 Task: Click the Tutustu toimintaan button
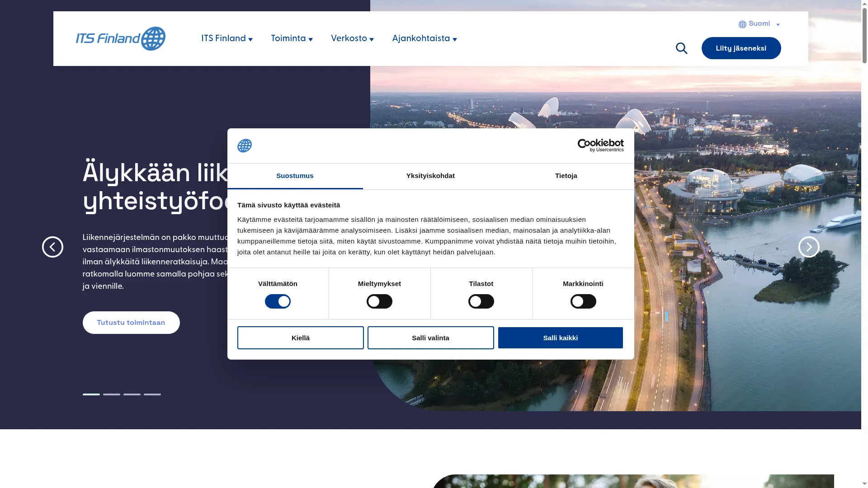coord(131,323)
